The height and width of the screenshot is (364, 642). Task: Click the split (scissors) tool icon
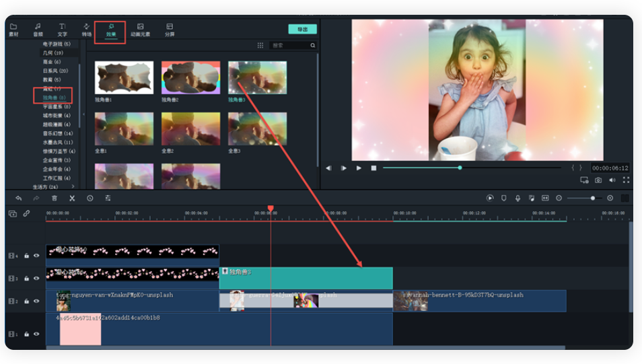(x=72, y=198)
